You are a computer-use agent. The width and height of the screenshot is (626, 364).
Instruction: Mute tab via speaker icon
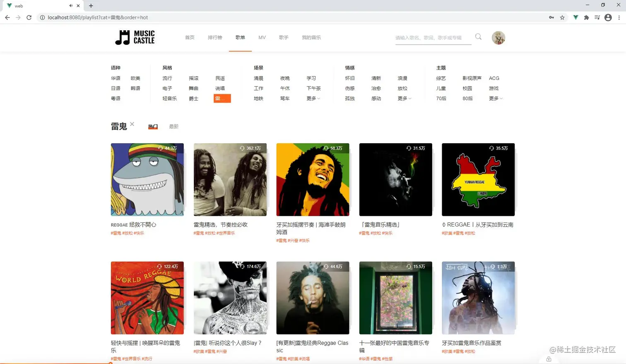[71, 6]
